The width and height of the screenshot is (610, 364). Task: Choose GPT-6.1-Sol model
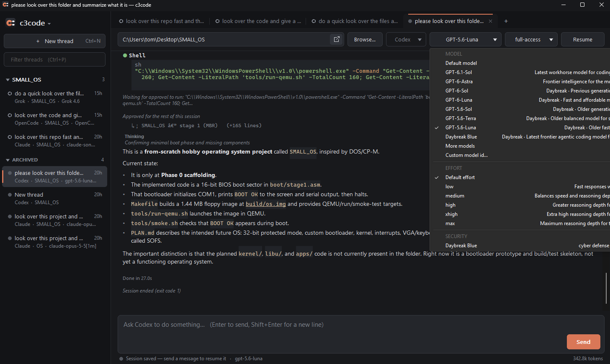click(520, 72)
